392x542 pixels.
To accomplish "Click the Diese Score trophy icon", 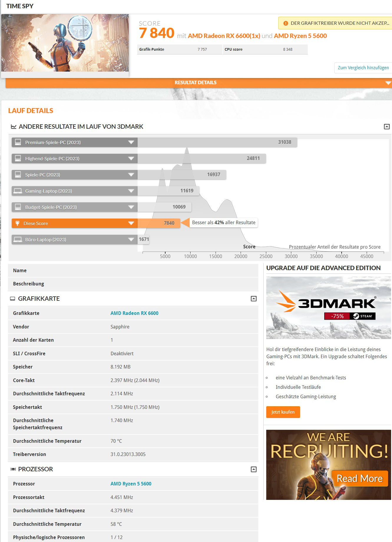I will (17, 223).
